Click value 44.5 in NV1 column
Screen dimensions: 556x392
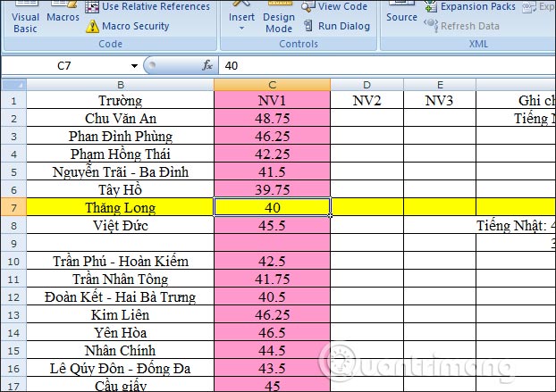(273, 350)
